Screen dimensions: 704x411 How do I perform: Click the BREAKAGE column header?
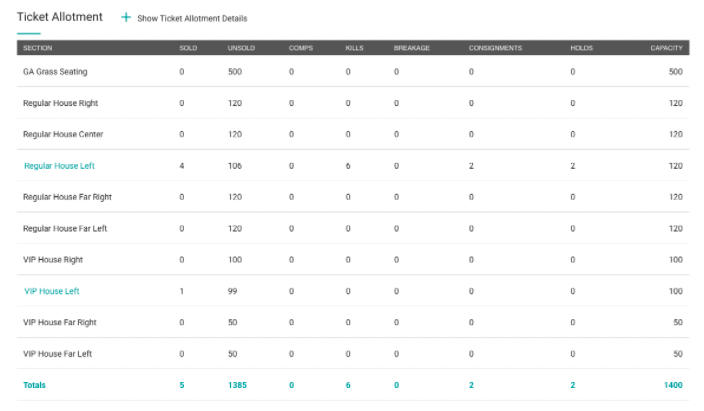[412, 48]
